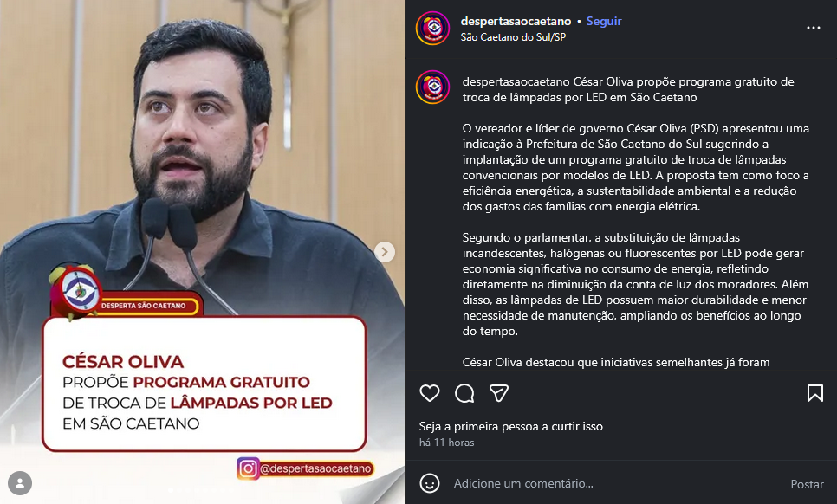837x504 pixels.
Task: Open the emoji picker smiley icon
Action: click(x=429, y=483)
